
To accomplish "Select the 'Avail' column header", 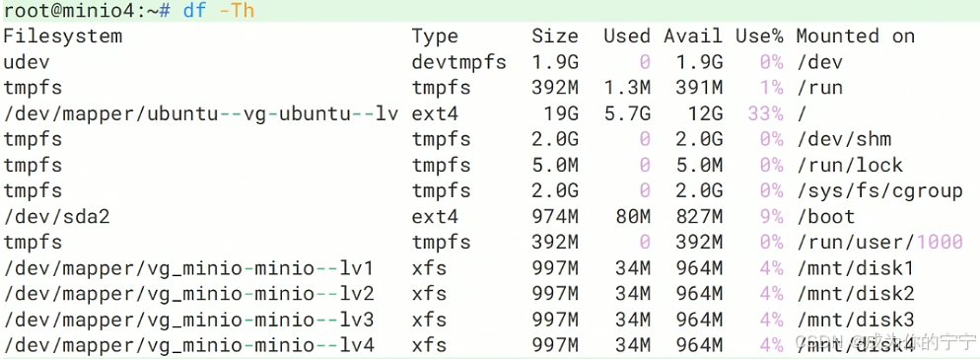I will (693, 36).
